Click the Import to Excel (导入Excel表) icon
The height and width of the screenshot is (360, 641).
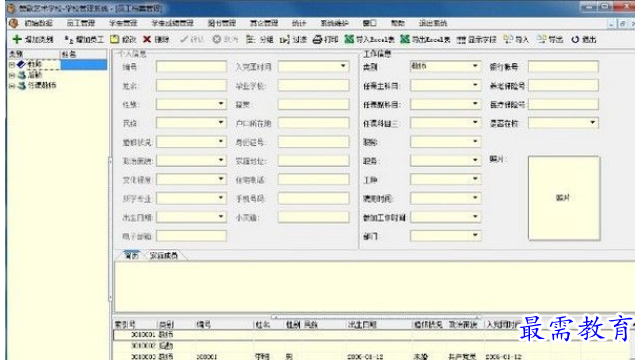coord(349,39)
